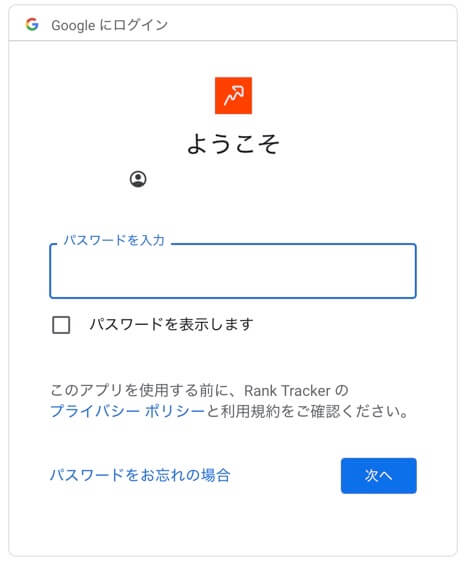This screenshot has width=464, height=562.
Task: Click the 利用規約 text in the notice
Action: tap(250, 411)
